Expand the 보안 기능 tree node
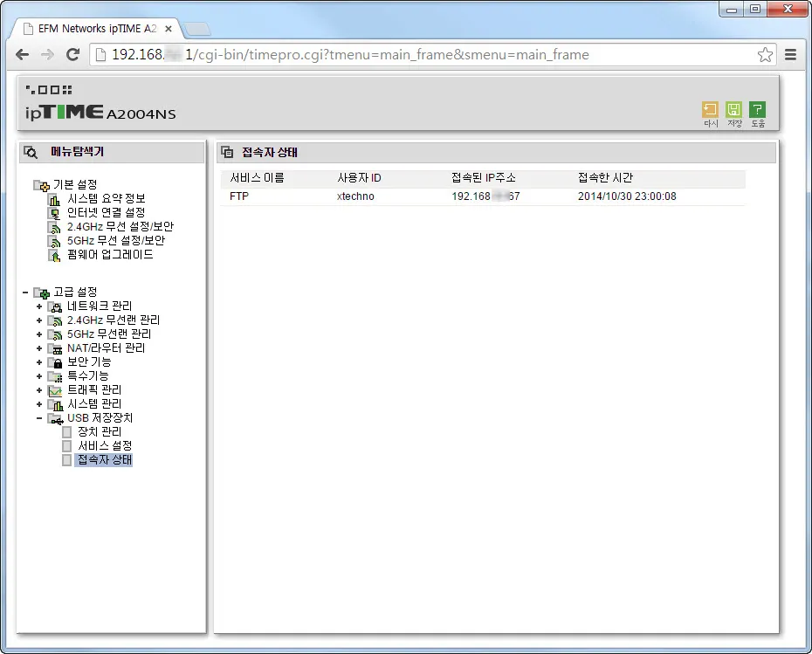The width and height of the screenshot is (812, 654). click(39, 362)
